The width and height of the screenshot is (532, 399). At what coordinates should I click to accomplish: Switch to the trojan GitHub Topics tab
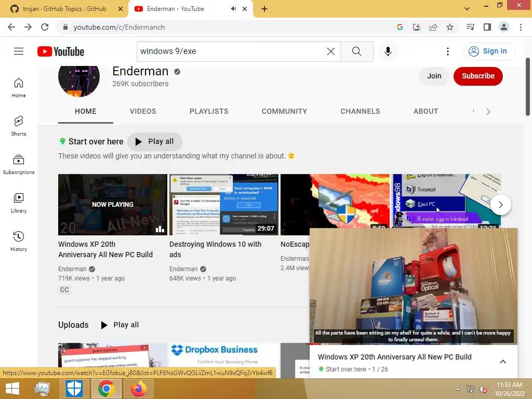tap(64, 9)
